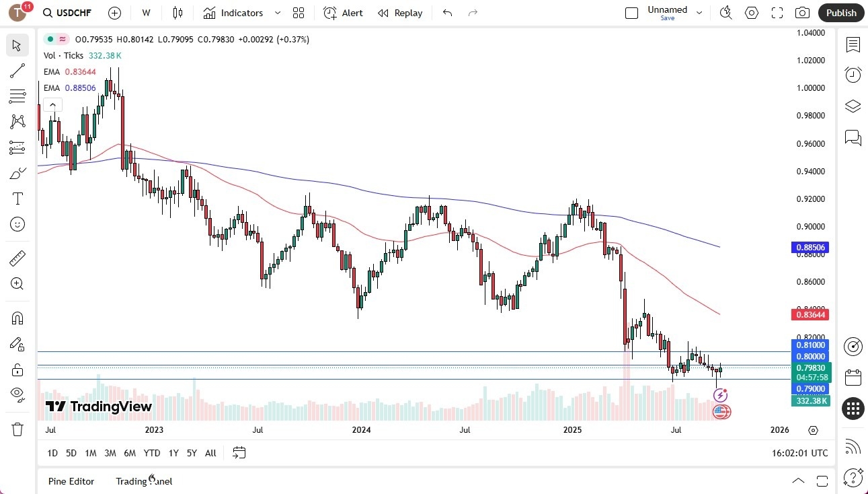Click the Publish button

(x=840, y=12)
